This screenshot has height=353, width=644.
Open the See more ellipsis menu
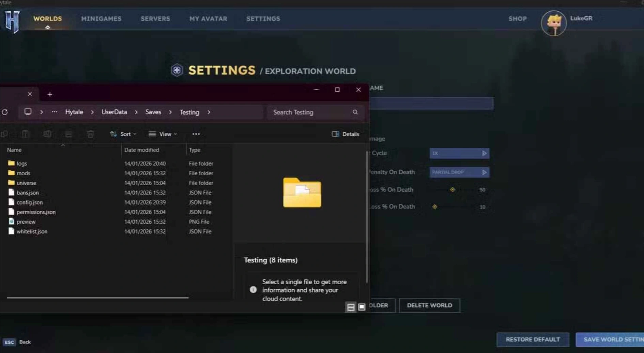[x=196, y=134]
